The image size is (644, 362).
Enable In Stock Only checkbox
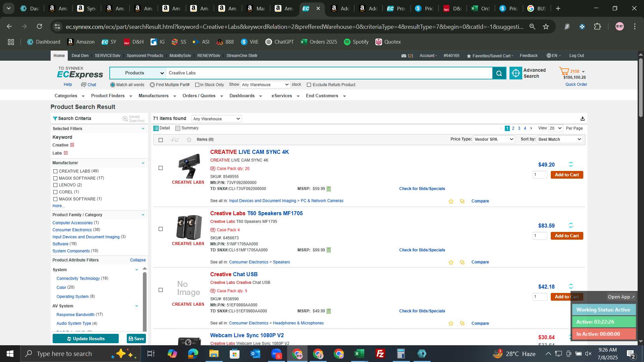(197, 85)
